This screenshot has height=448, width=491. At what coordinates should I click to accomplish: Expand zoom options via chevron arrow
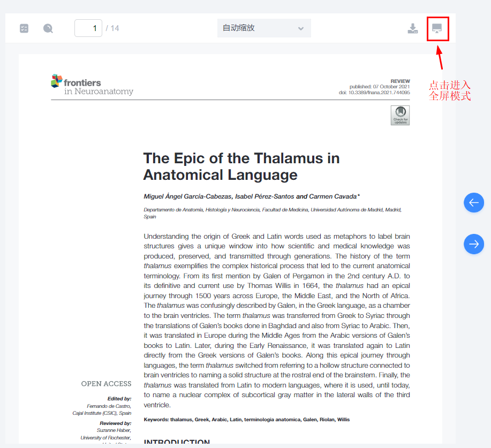coord(301,28)
